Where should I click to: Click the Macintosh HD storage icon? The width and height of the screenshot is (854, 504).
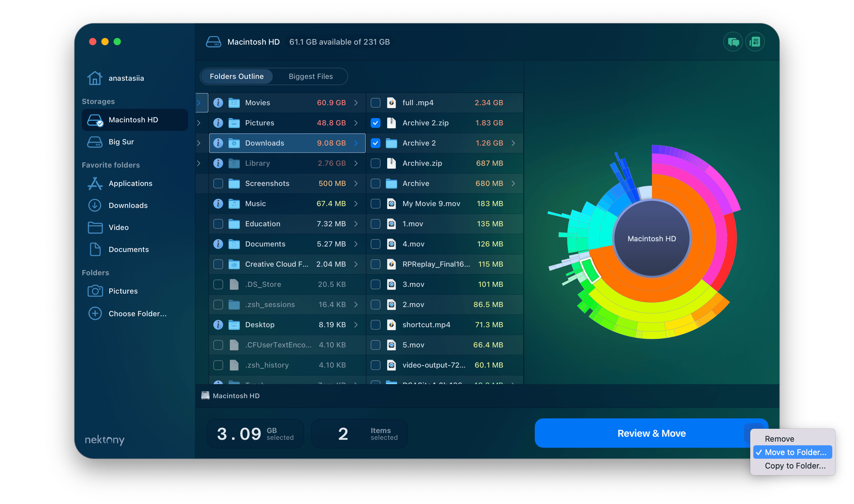pos(96,119)
